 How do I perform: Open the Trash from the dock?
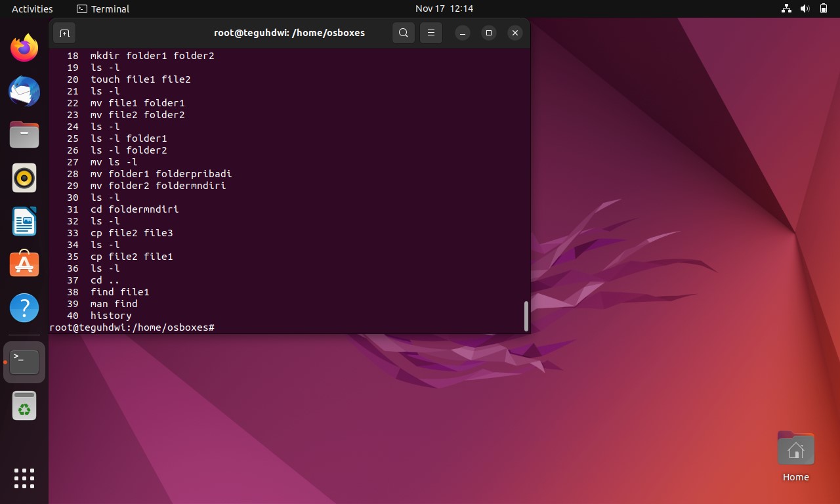click(24, 406)
